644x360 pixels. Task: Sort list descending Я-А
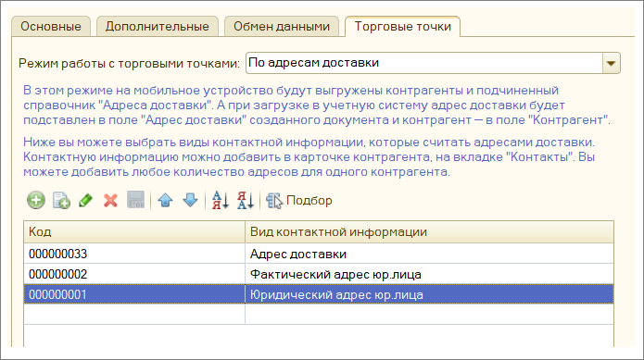246,201
